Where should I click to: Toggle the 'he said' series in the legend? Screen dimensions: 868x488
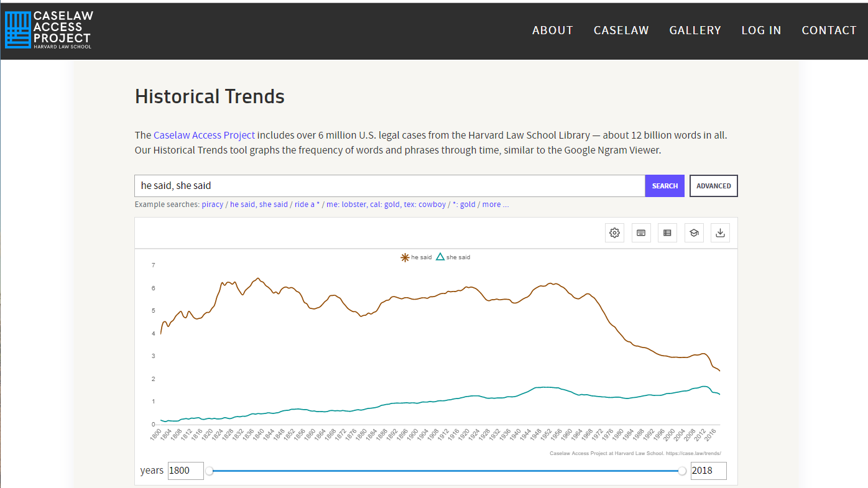coord(415,257)
